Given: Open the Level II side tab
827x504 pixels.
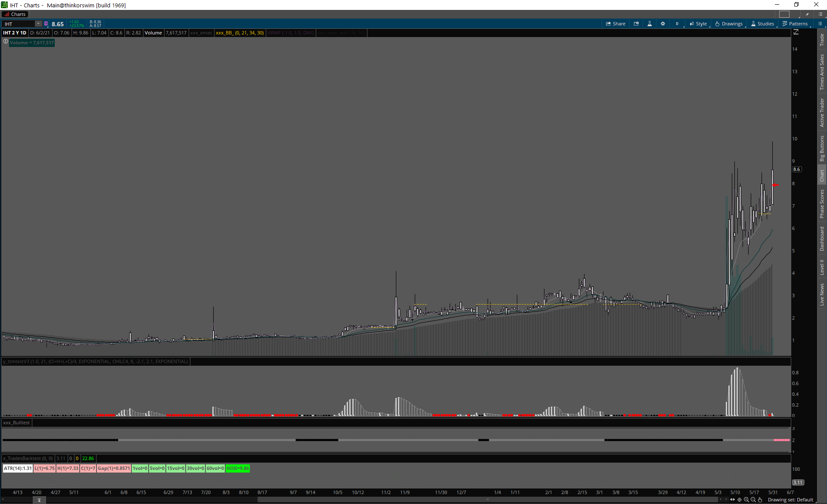Looking at the screenshot, I should 822,267.
